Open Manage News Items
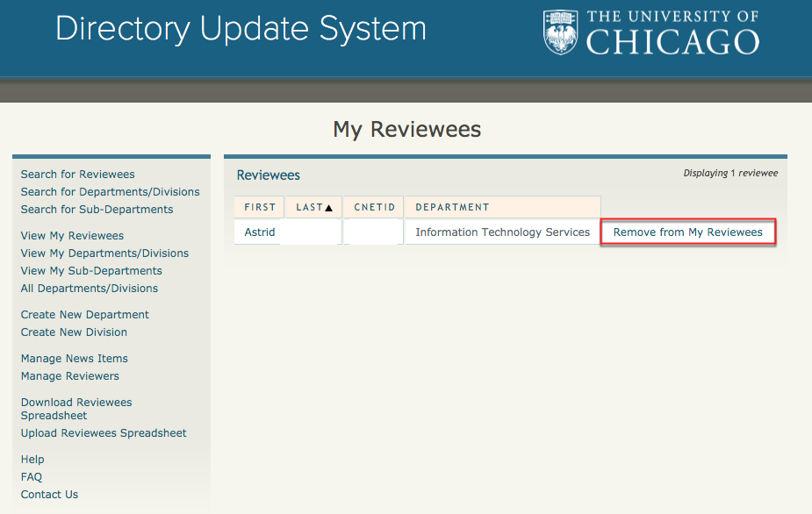The height and width of the screenshot is (514, 812). point(75,359)
